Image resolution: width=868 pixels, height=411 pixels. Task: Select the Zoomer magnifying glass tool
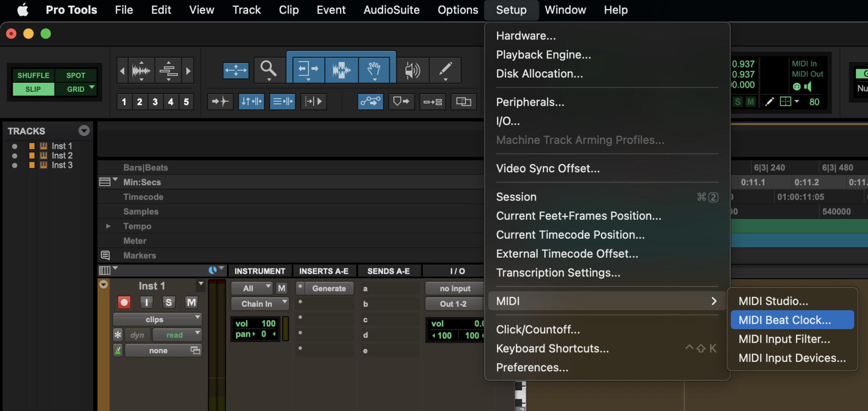(268, 69)
